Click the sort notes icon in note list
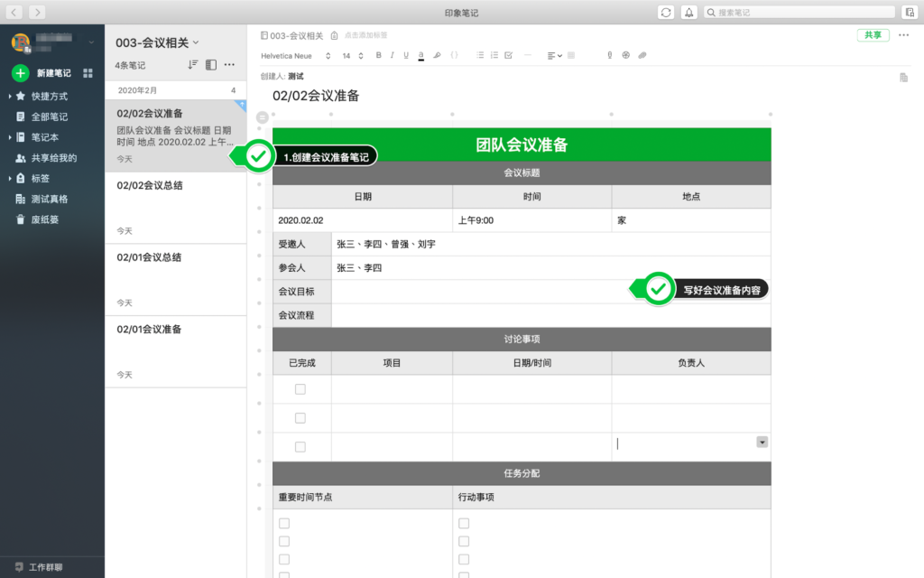This screenshot has width=924, height=578. click(192, 65)
